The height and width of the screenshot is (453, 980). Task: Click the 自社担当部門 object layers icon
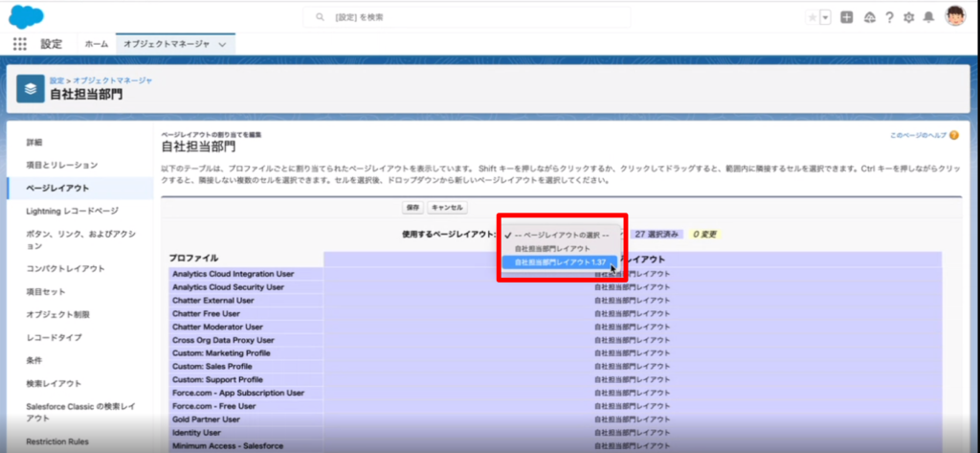(x=31, y=89)
